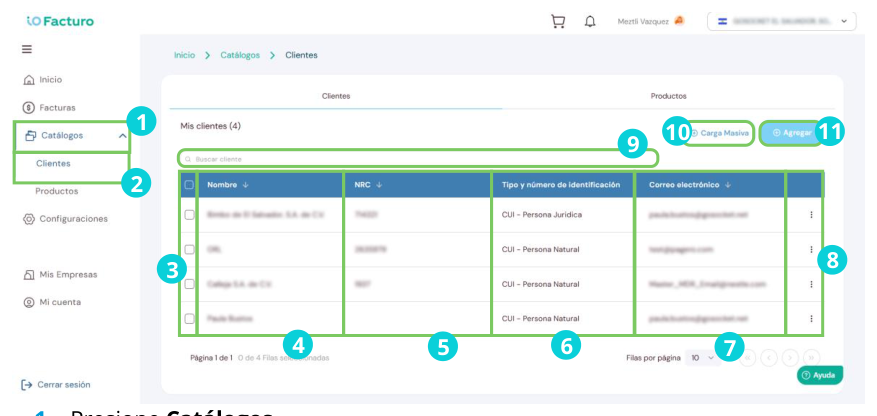Image resolution: width=877 pixels, height=416 pixels.
Task: Check the CRL row checkbox
Action: tap(189, 249)
